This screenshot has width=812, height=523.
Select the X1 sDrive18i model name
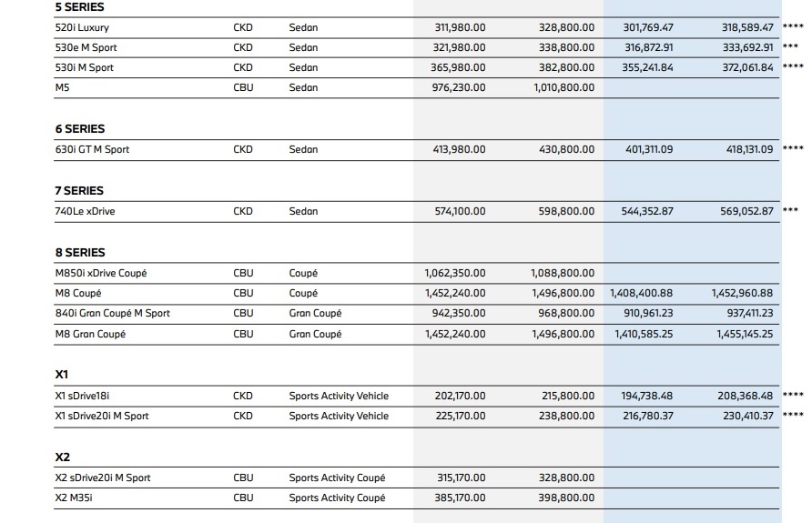[91, 396]
